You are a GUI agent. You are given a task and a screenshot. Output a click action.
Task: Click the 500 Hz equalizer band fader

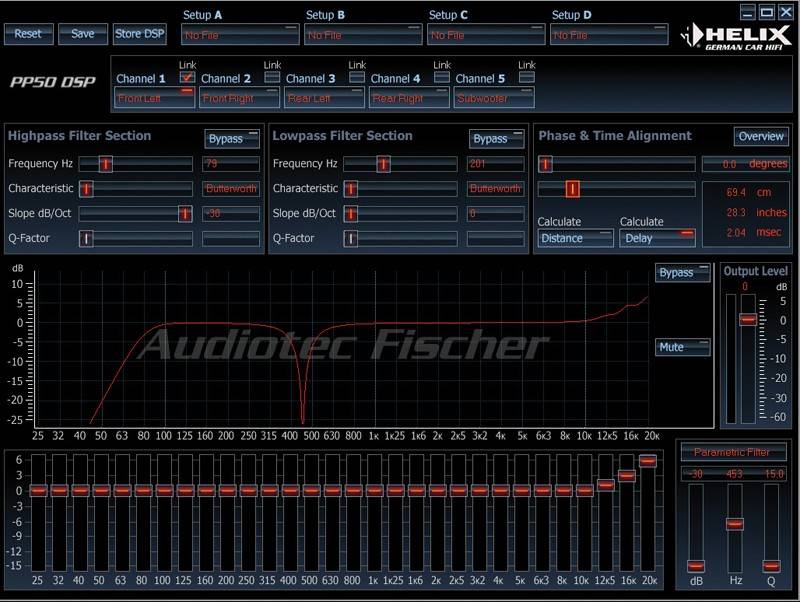tap(311, 491)
